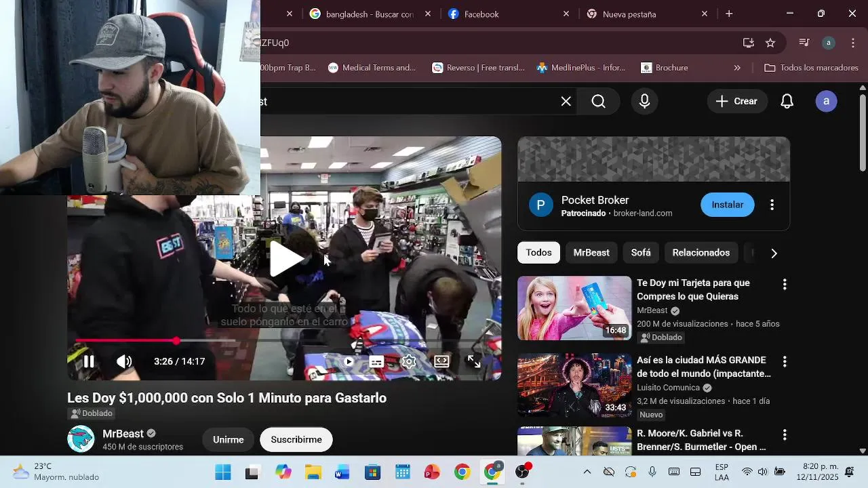The height and width of the screenshot is (488, 868).
Task: Close the Nueva pestaña tab
Action: click(x=705, y=14)
